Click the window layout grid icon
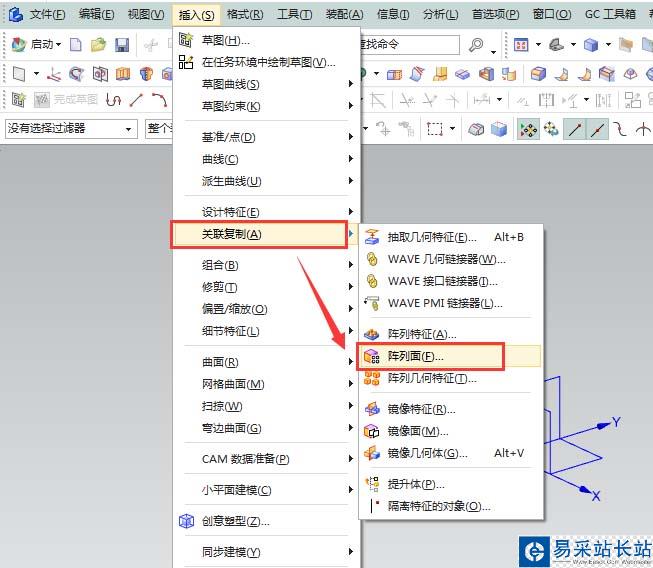The height and width of the screenshot is (568, 653). pos(521,45)
